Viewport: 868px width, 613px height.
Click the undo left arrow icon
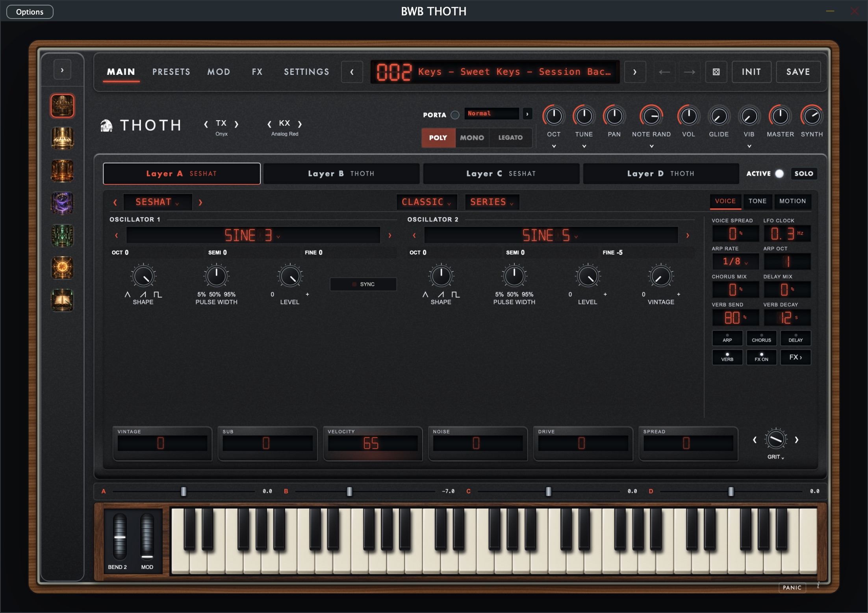pyautogui.click(x=664, y=72)
